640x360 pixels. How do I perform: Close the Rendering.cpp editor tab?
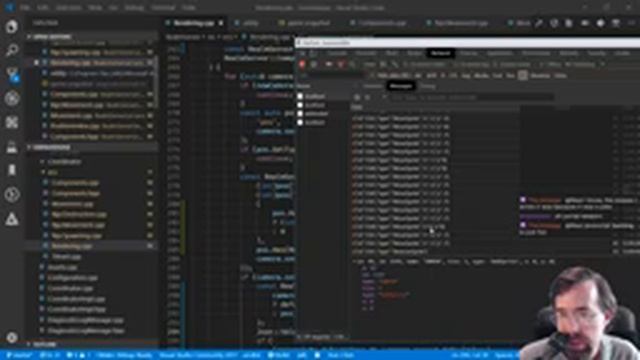point(221,23)
